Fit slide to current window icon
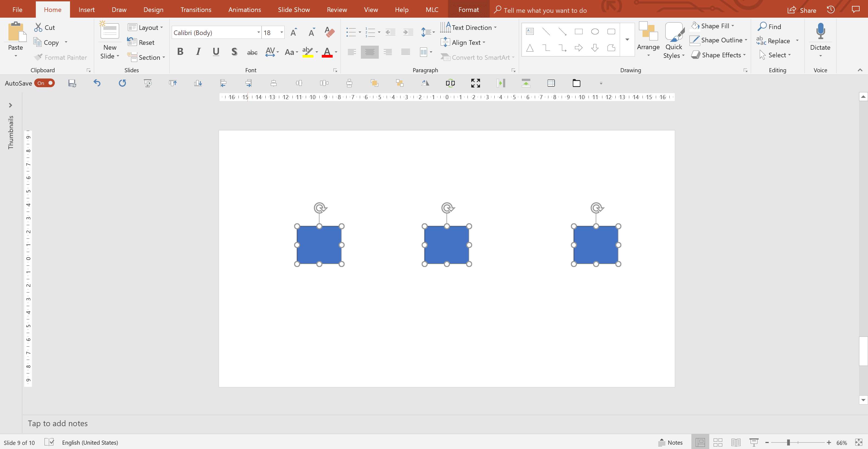868x449 pixels. pos(859,442)
